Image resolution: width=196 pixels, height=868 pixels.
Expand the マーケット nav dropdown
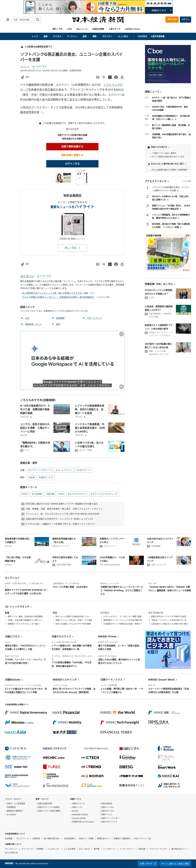point(73,36)
